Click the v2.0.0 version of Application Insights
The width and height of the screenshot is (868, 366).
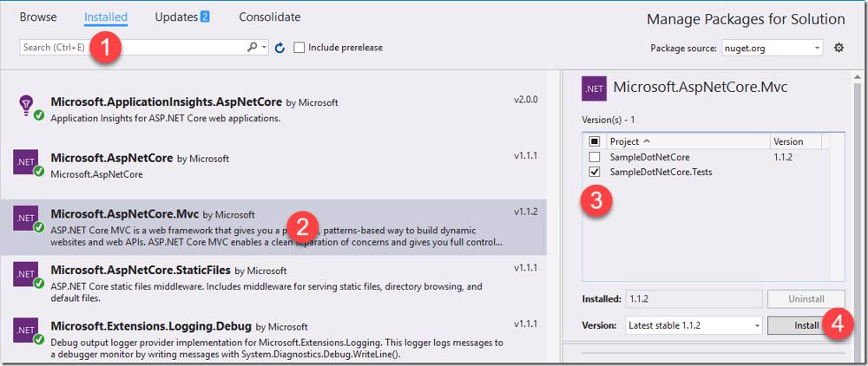tap(526, 100)
